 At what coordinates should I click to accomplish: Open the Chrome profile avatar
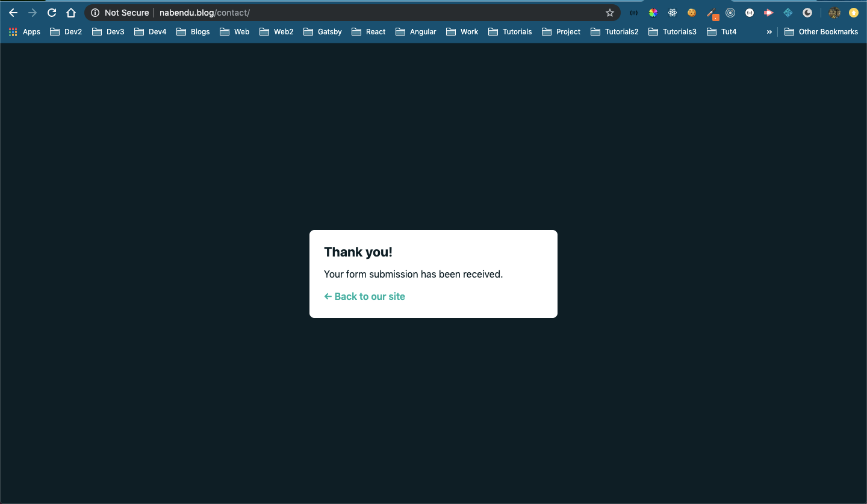click(x=834, y=13)
